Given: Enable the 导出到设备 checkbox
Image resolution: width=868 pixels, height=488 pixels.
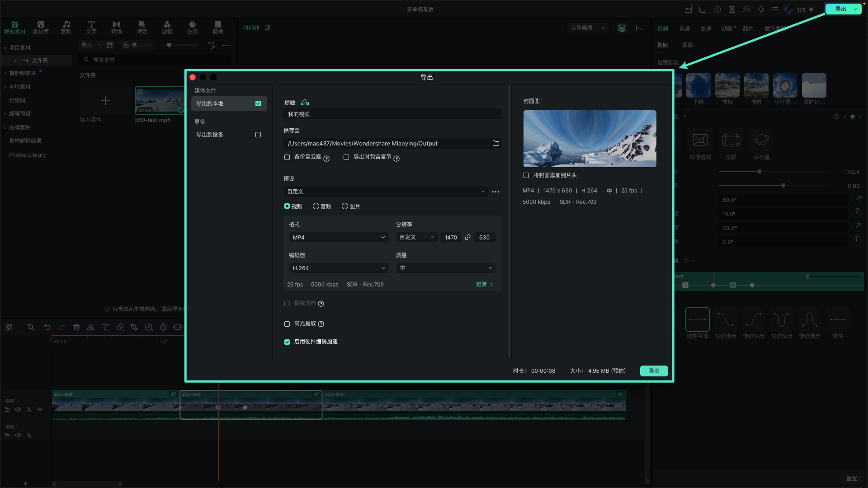Looking at the screenshot, I should point(258,135).
